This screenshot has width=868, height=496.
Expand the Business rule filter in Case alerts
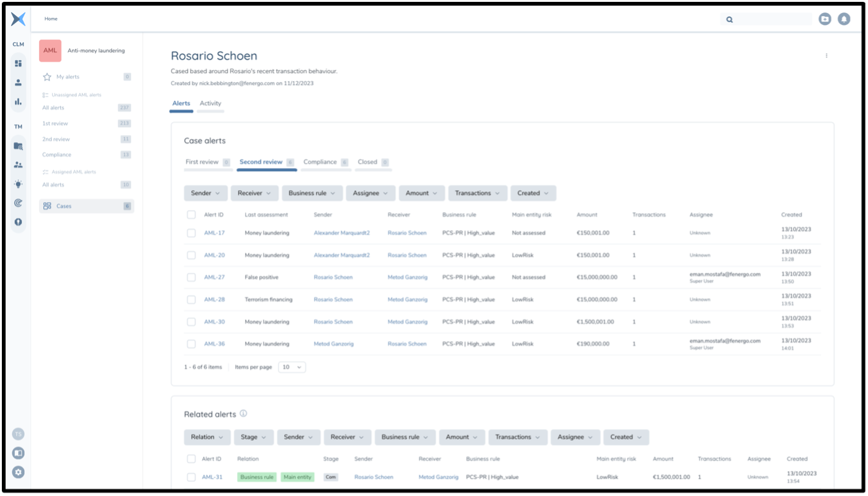coord(312,193)
